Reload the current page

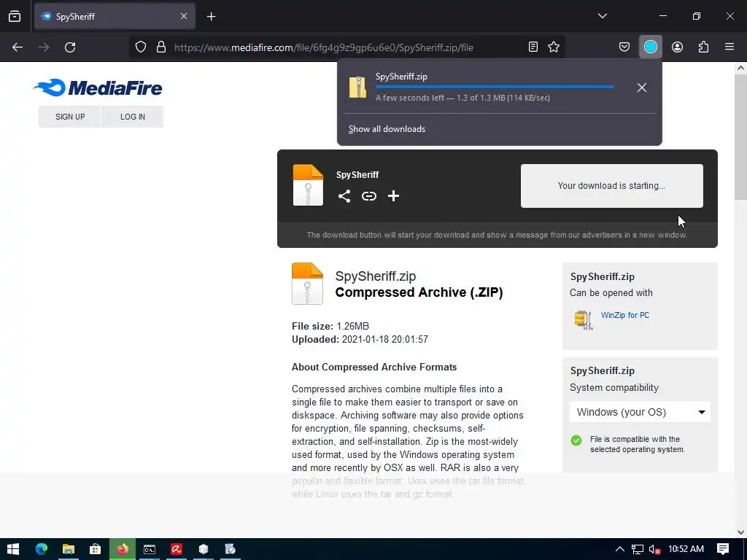tap(70, 47)
